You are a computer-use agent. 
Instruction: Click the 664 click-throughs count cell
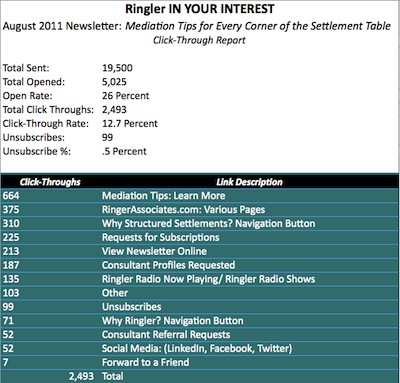(11, 196)
